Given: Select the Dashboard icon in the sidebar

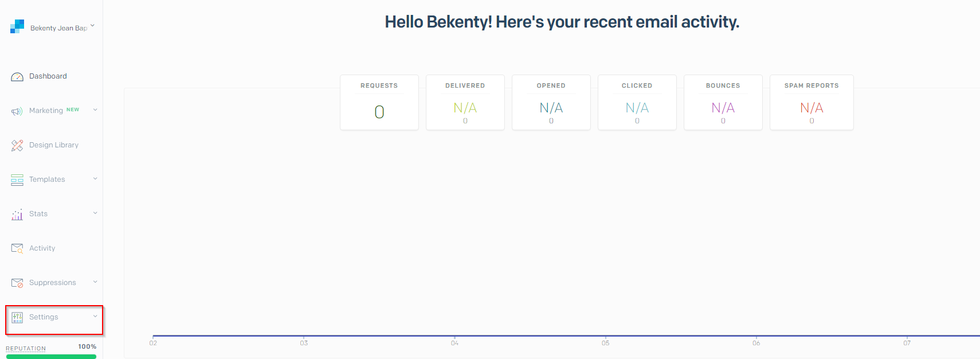Looking at the screenshot, I should [17, 76].
